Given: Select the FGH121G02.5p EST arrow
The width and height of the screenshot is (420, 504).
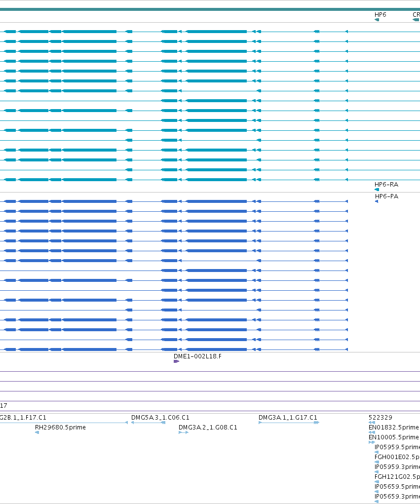Looking at the screenshot, I should 377,482.
